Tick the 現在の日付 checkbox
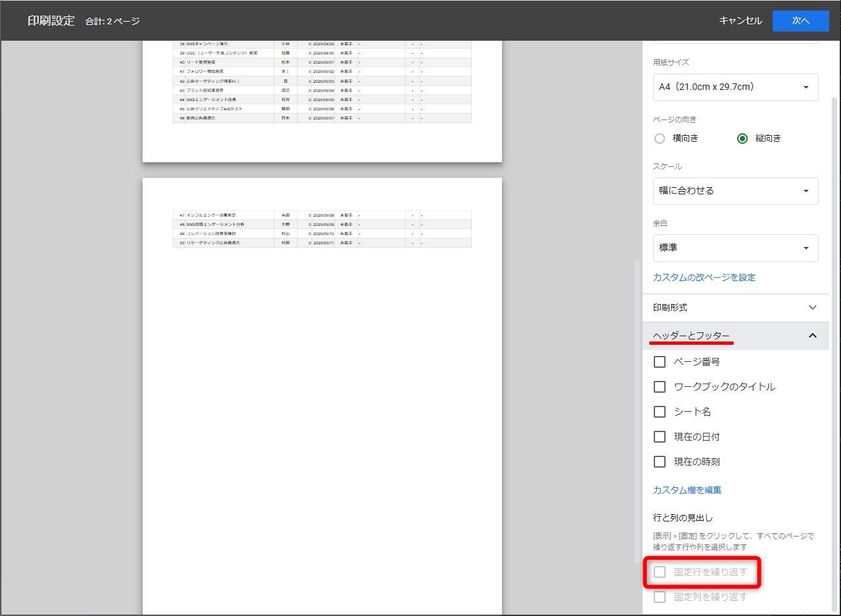Image resolution: width=841 pixels, height=616 pixels. point(660,437)
